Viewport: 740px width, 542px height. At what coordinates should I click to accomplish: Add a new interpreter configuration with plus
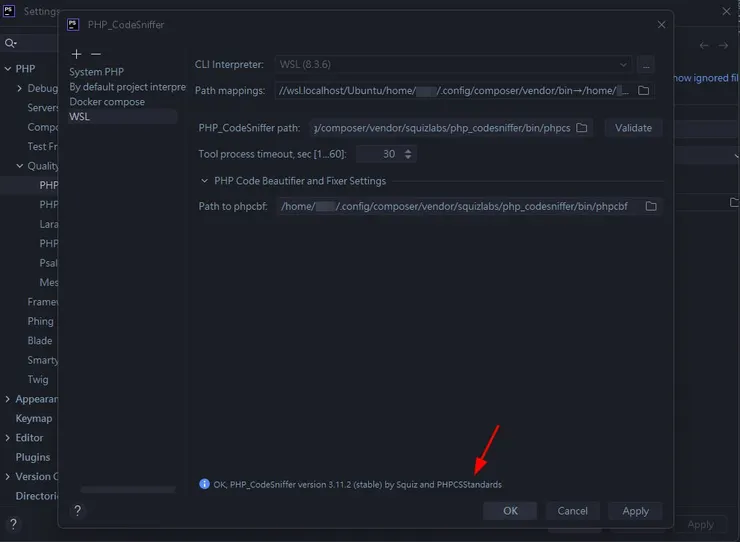pyautogui.click(x=77, y=54)
